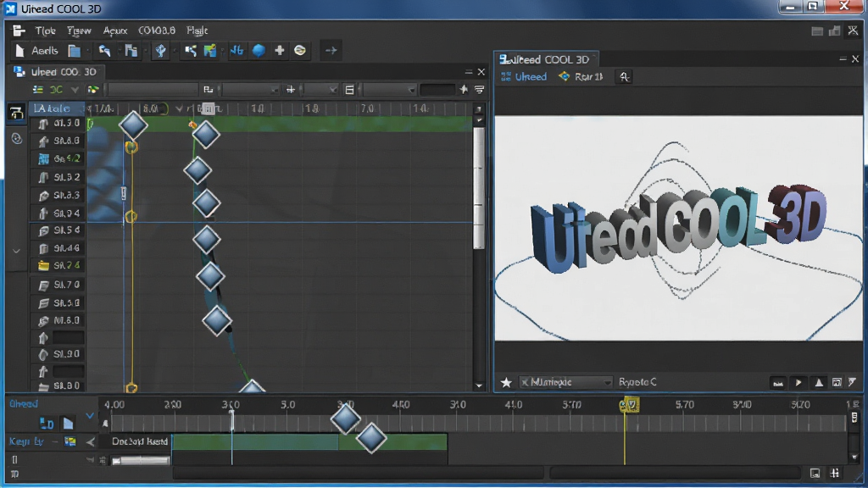
Task: Play the preview animation
Action: click(x=798, y=382)
